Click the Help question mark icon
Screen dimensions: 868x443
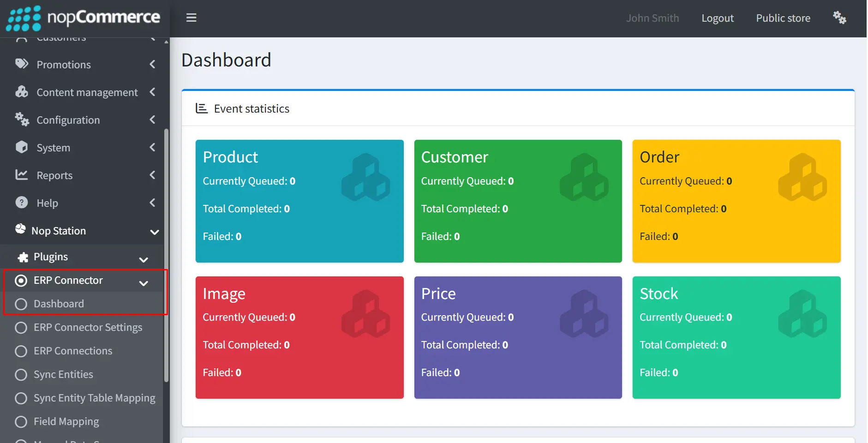pos(22,203)
